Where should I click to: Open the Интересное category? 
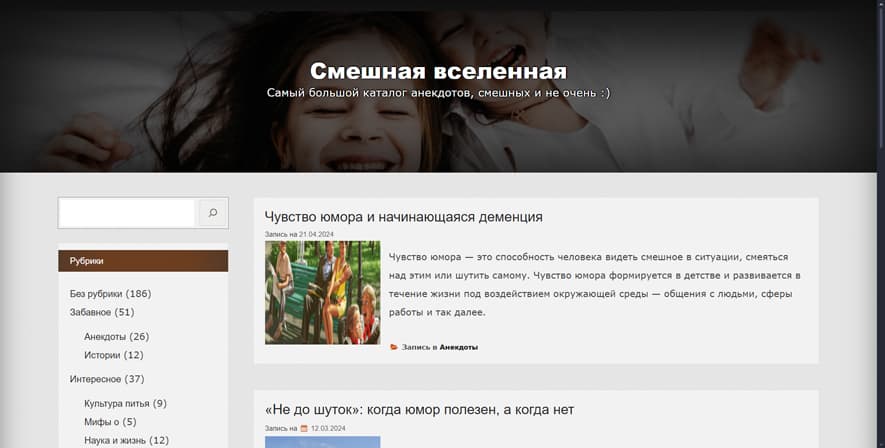pyautogui.click(x=95, y=379)
